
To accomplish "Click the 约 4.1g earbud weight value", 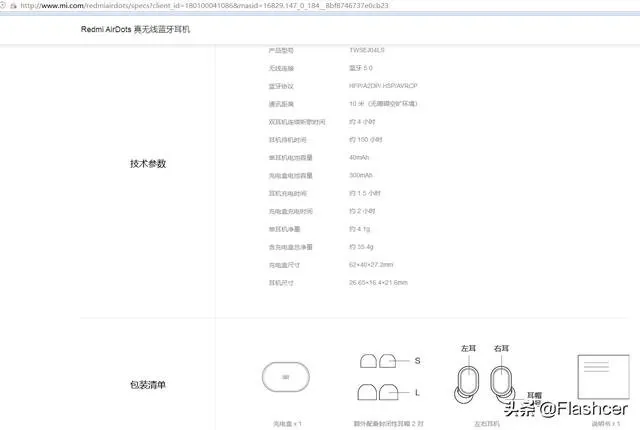I will (360, 229).
